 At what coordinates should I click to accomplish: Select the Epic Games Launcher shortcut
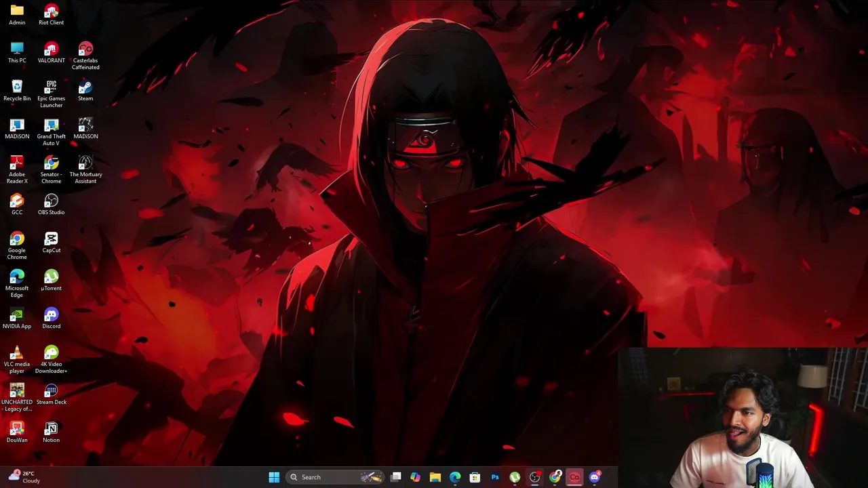pos(52,94)
